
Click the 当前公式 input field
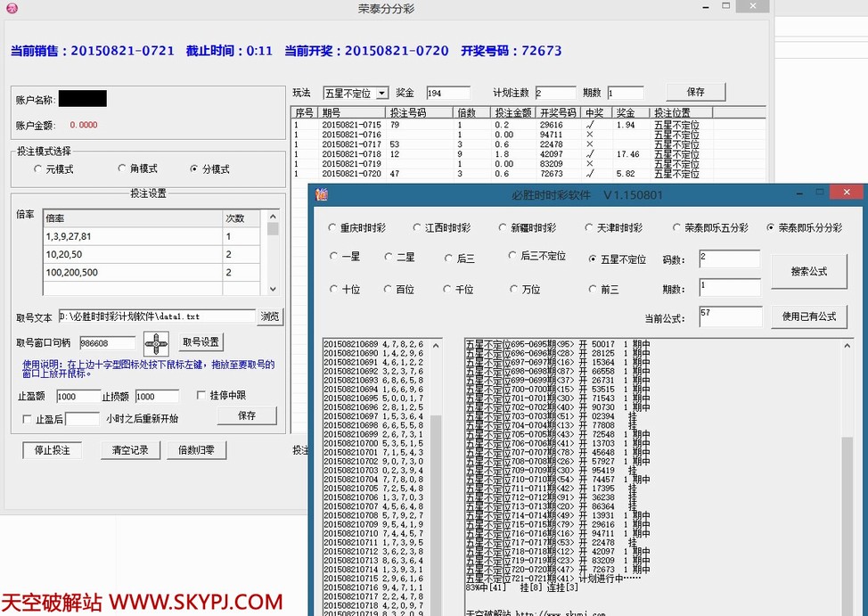728,315
